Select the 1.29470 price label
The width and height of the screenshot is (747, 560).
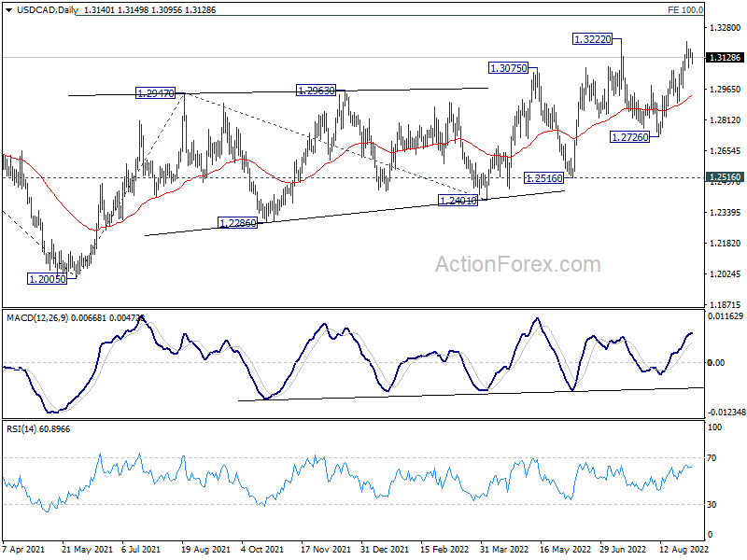(x=155, y=93)
